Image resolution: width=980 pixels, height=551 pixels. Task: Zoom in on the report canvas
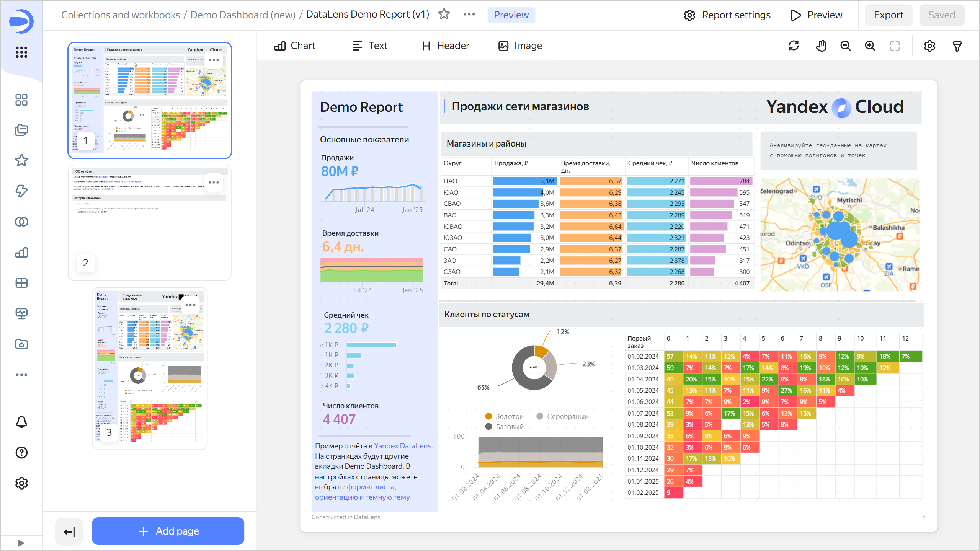870,46
